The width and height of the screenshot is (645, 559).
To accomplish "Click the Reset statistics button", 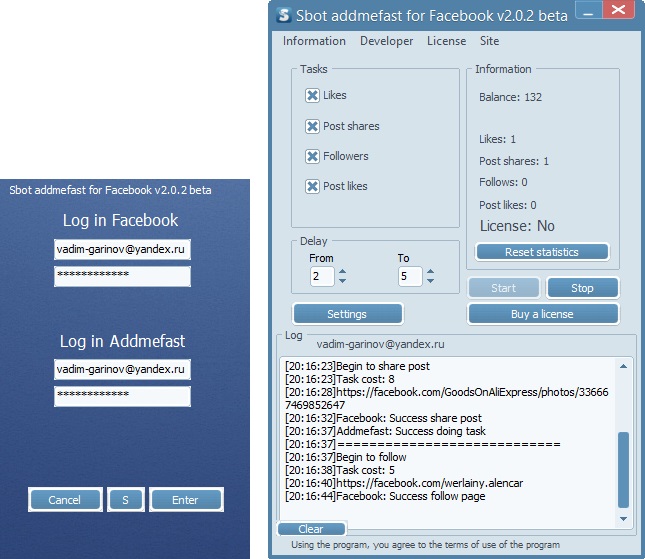I will (542, 252).
